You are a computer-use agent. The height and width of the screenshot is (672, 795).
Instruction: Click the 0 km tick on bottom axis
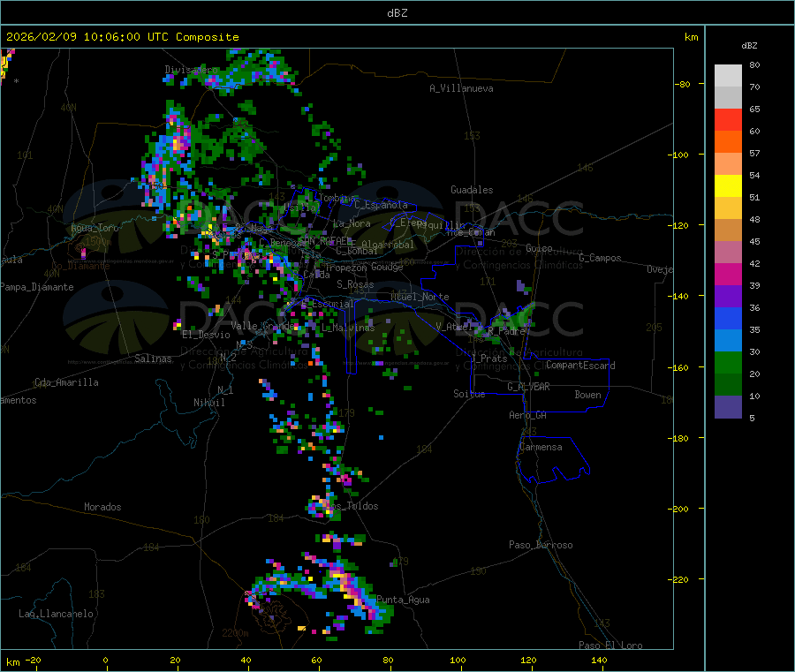coord(105,660)
